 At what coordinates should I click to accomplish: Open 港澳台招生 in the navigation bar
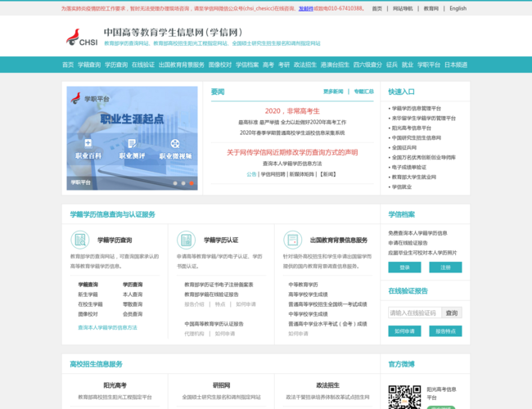click(335, 65)
